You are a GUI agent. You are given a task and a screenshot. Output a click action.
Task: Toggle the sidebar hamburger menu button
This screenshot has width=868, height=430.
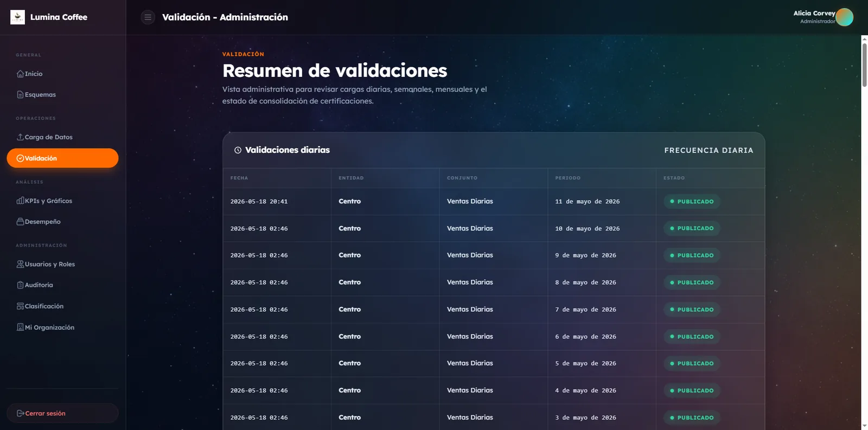pyautogui.click(x=148, y=17)
